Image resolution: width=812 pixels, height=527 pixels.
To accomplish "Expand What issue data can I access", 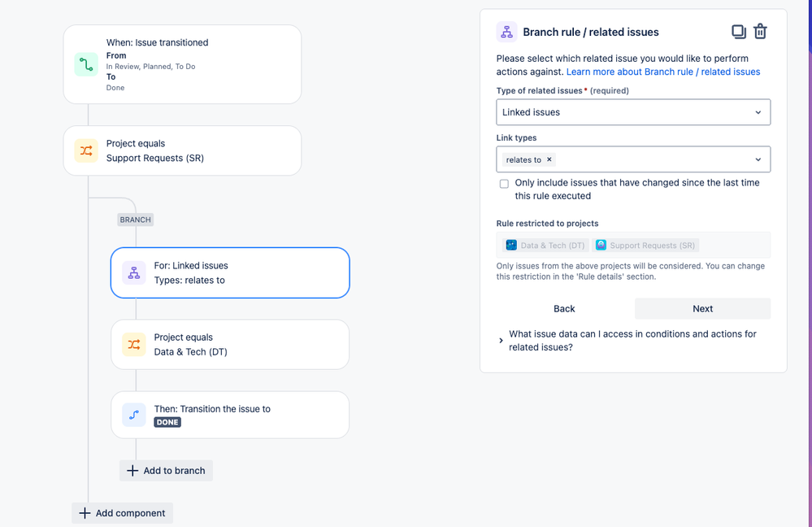I will [501, 341].
